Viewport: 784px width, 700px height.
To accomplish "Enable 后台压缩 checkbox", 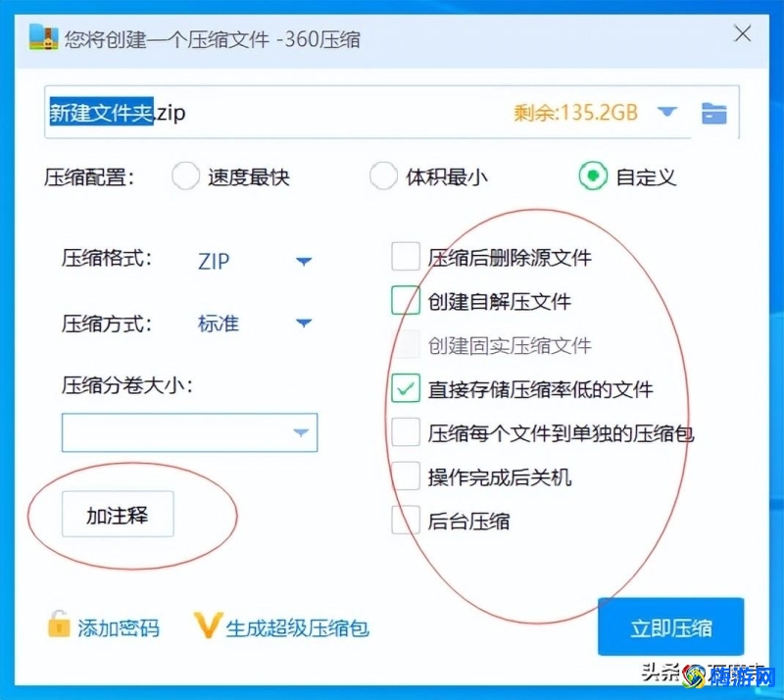I will click(406, 521).
